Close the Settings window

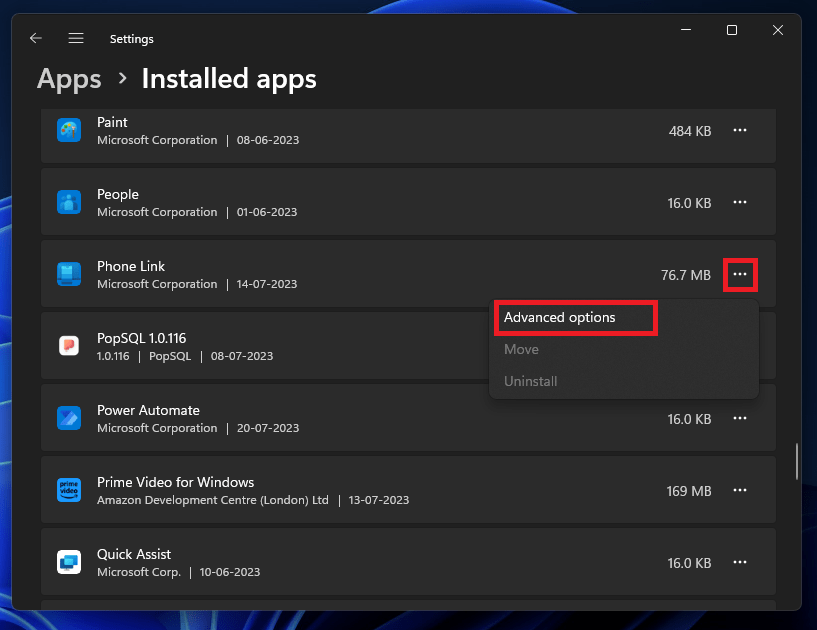tap(777, 30)
